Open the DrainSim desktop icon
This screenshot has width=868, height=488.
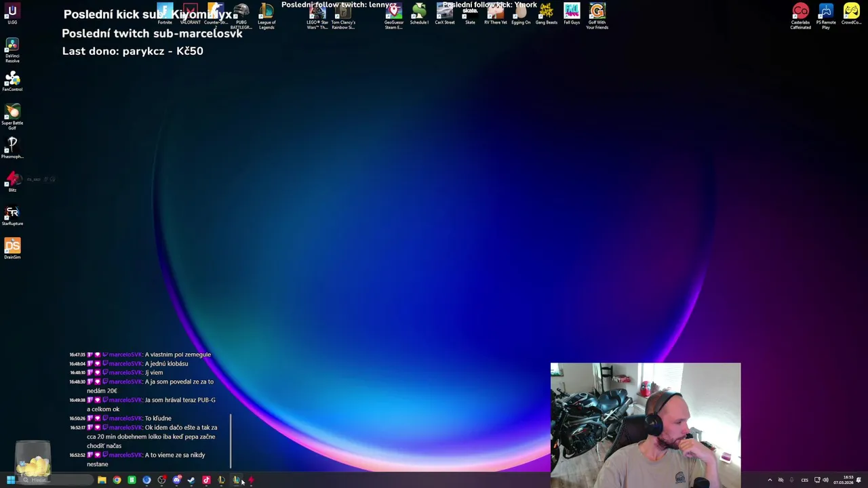pyautogui.click(x=12, y=248)
